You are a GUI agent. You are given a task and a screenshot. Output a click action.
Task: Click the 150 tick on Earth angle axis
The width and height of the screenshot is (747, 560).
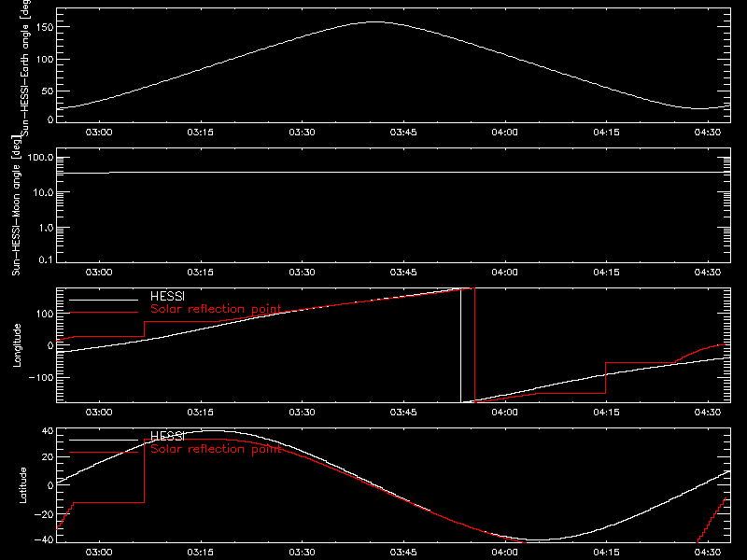point(45,27)
